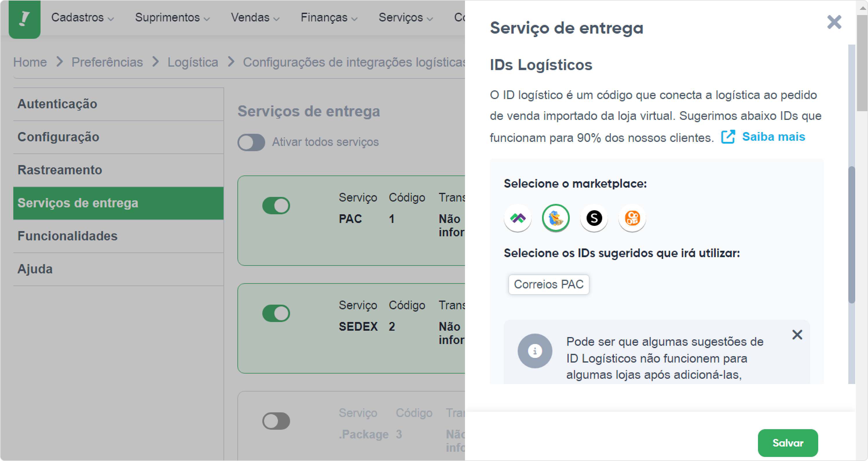Close the Serviço de entrega panel
The height and width of the screenshot is (461, 868).
834,22
